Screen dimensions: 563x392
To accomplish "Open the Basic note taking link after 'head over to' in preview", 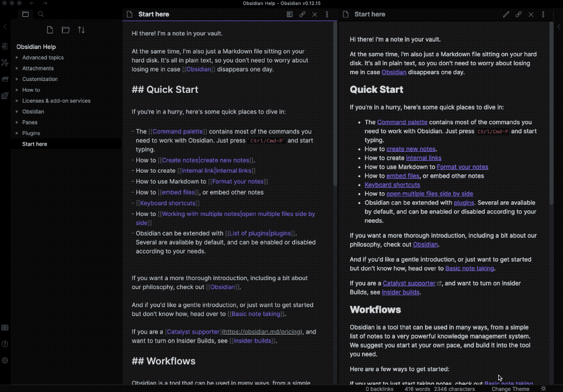I will pyautogui.click(x=470, y=268).
